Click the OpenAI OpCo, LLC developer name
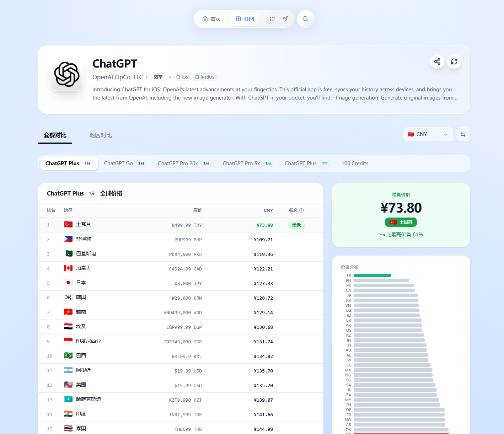The image size is (504, 434). pos(118,77)
